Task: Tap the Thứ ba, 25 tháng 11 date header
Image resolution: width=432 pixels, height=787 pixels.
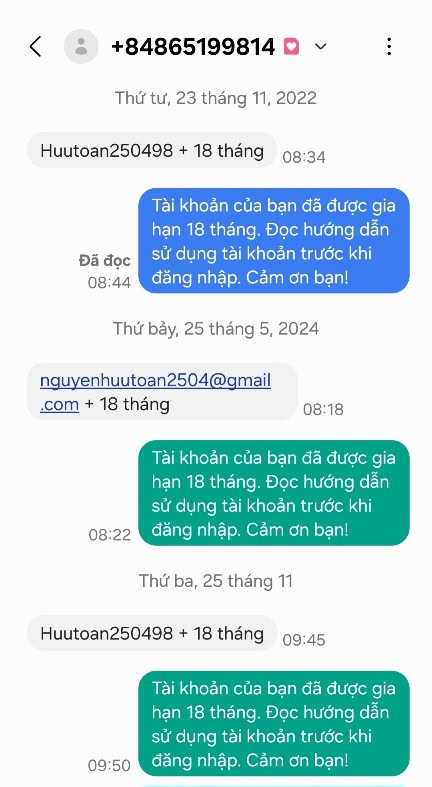Action: point(216,581)
